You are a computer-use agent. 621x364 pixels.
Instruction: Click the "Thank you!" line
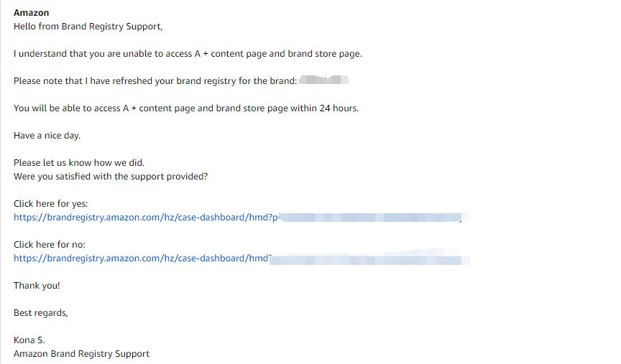pyautogui.click(x=37, y=286)
